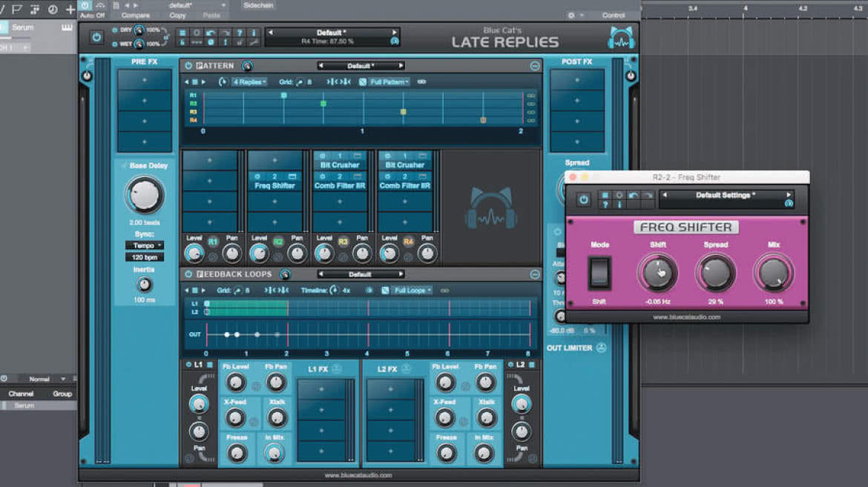Click the Sidechain button in the host toolbar
The image size is (868, 487).
[x=258, y=5]
